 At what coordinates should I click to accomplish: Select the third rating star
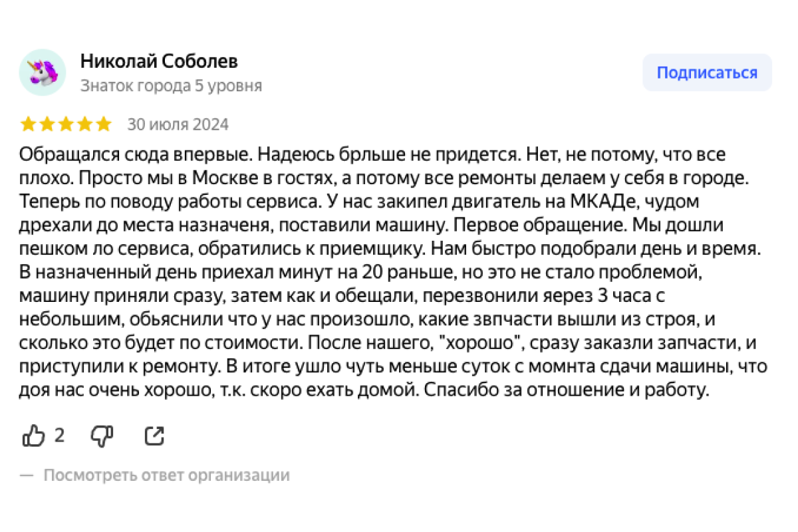66,124
